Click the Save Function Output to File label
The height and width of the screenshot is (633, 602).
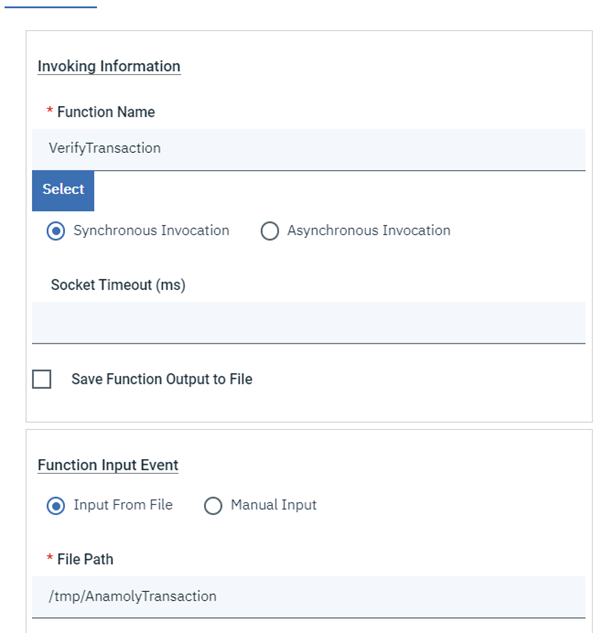[x=162, y=380]
